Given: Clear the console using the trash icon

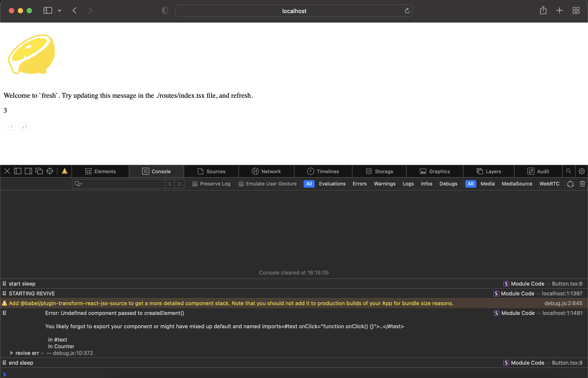Looking at the screenshot, I should 582,184.
